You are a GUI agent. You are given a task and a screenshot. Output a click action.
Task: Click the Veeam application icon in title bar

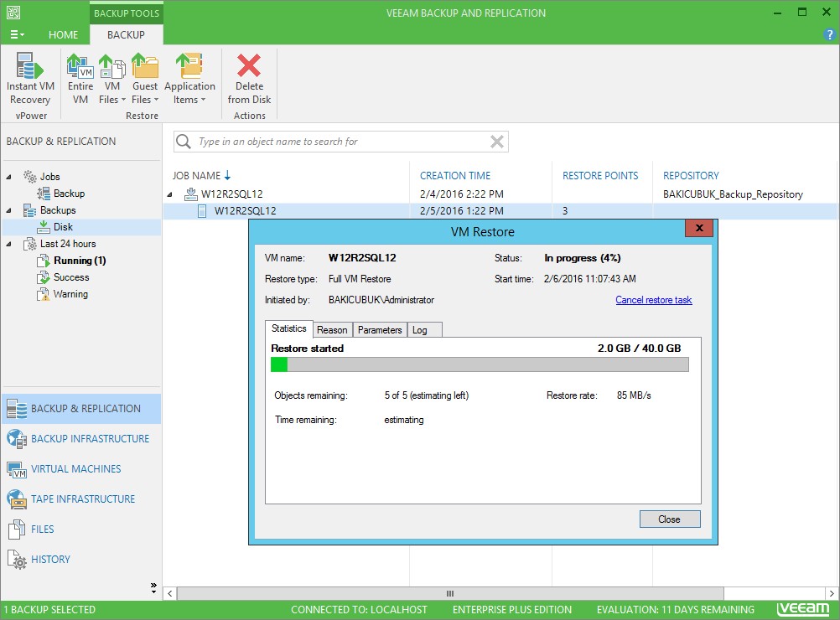(x=13, y=13)
